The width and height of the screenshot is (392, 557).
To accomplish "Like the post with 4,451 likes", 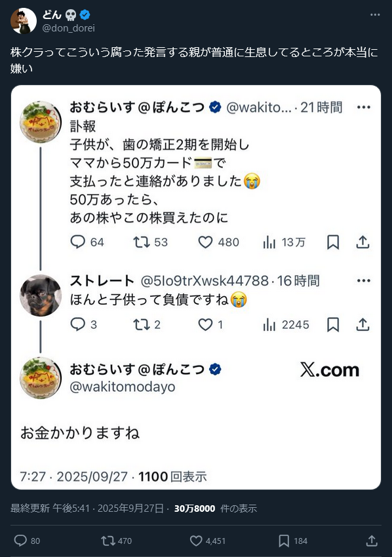I will [208, 541].
